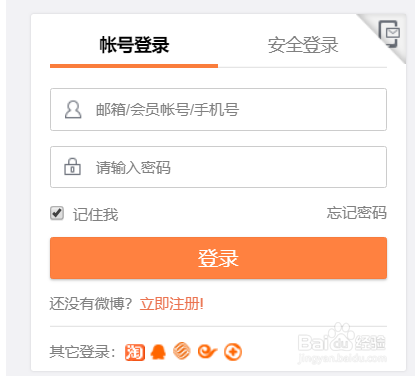Screen dimensions: 415x376
Task: Click the mobile login icon in folded corner
Action: [389, 34]
